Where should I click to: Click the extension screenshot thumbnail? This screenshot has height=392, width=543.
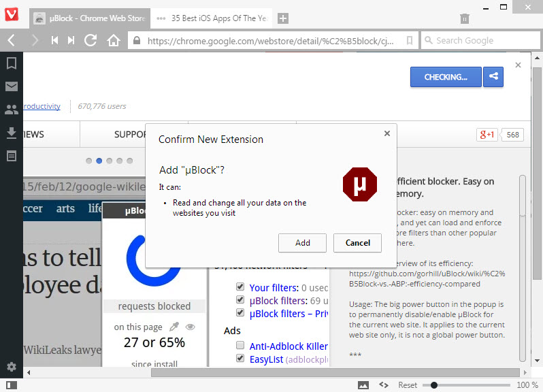click(x=177, y=270)
